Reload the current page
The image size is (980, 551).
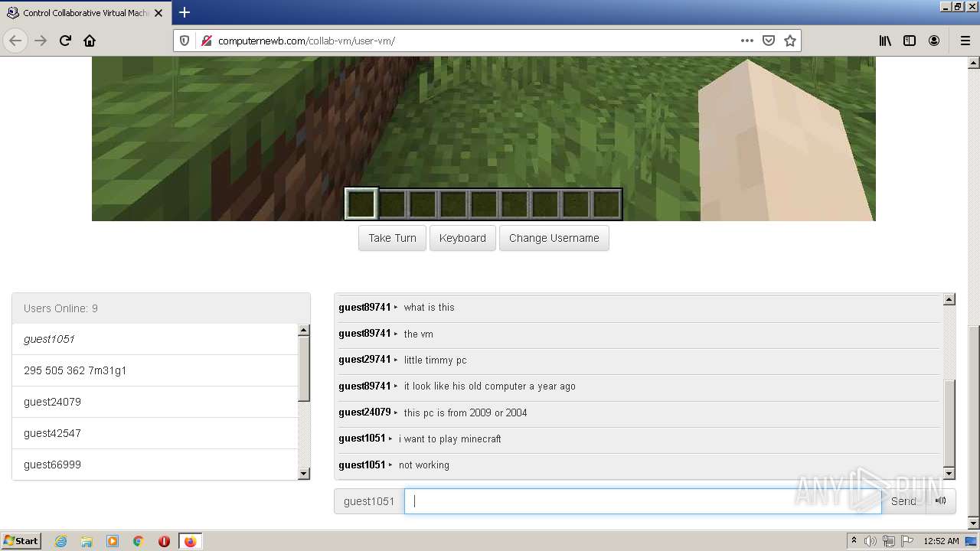click(65, 41)
